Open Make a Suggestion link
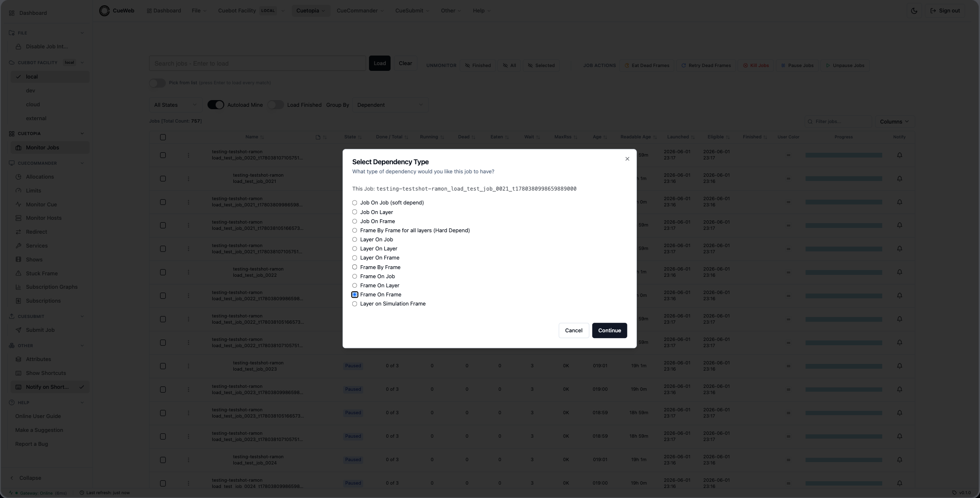 pyautogui.click(x=39, y=430)
